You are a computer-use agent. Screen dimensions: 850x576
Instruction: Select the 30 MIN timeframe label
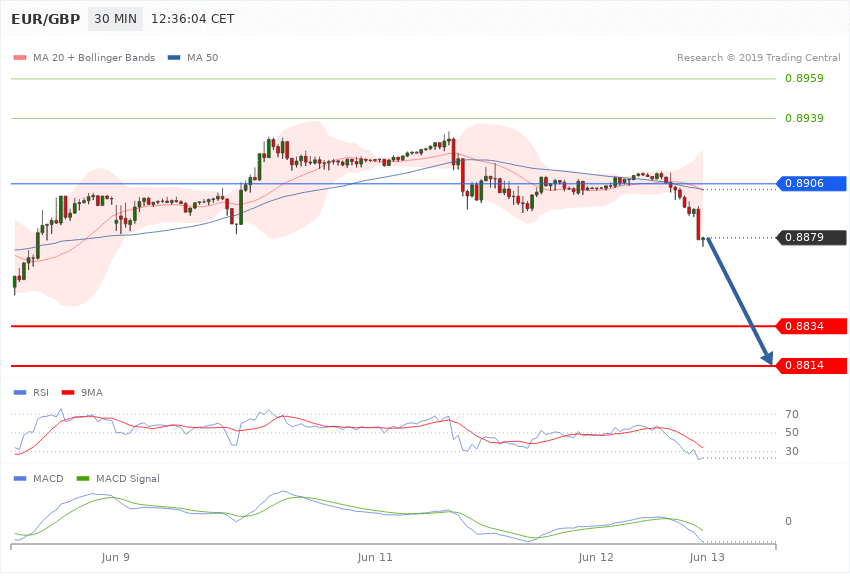tap(115, 19)
